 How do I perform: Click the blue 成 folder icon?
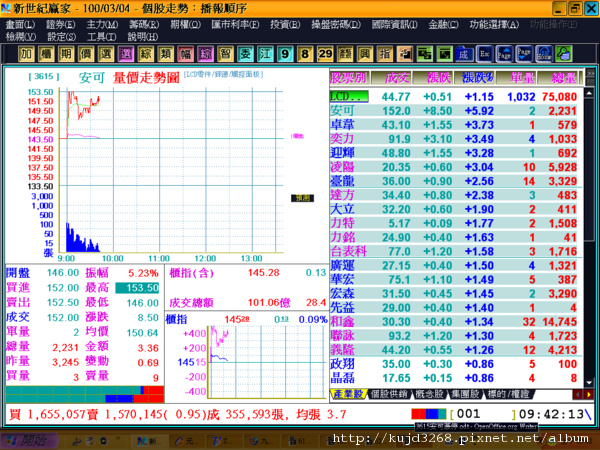click(464, 54)
